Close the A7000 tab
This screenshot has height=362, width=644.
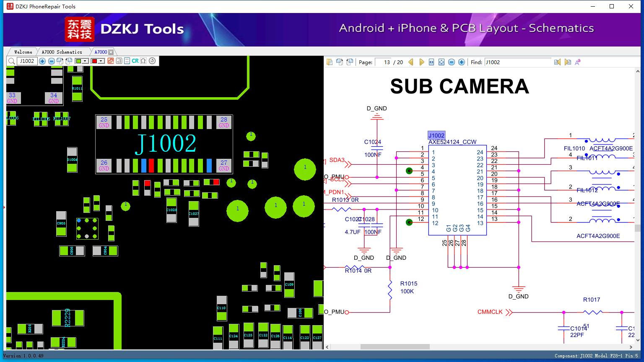pos(111,52)
